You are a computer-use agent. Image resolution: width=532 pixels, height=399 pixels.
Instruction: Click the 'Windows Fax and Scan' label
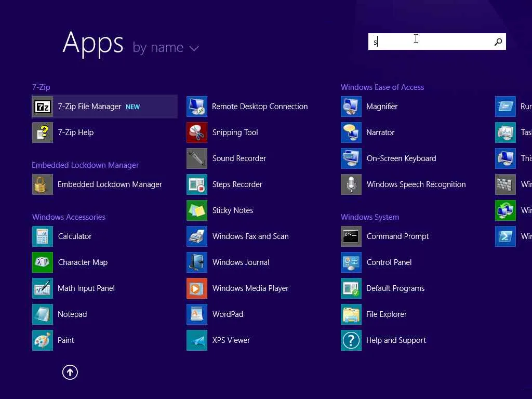250,236
